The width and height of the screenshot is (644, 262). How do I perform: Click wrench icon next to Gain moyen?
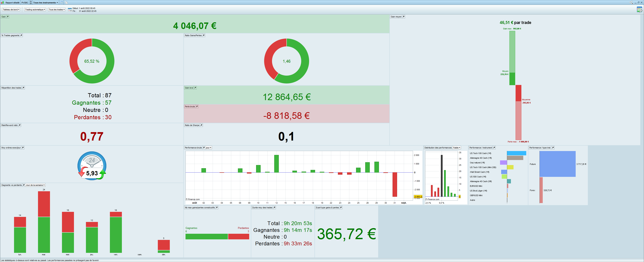pyautogui.click(x=403, y=16)
